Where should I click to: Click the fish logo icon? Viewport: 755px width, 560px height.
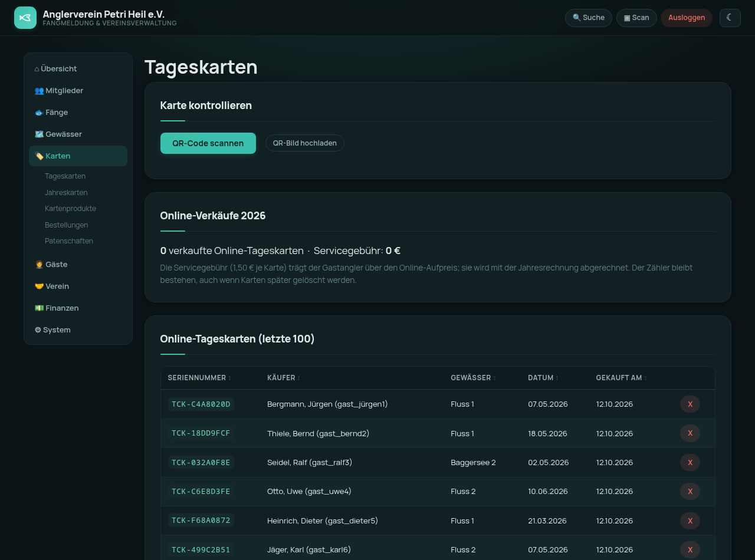pyautogui.click(x=25, y=18)
